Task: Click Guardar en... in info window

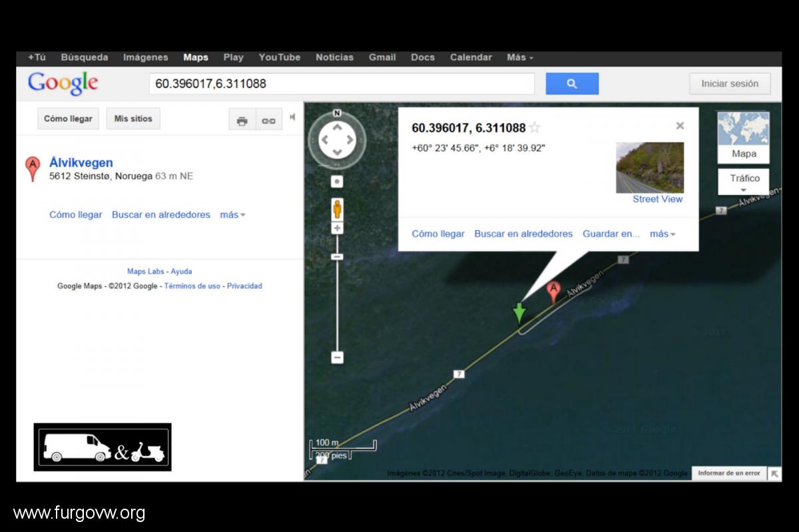Action: pyautogui.click(x=611, y=234)
